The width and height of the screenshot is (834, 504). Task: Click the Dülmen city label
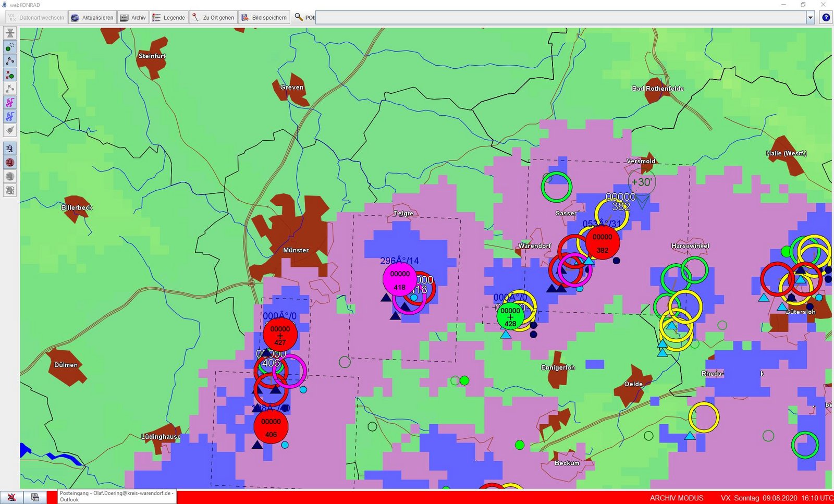[x=66, y=365]
